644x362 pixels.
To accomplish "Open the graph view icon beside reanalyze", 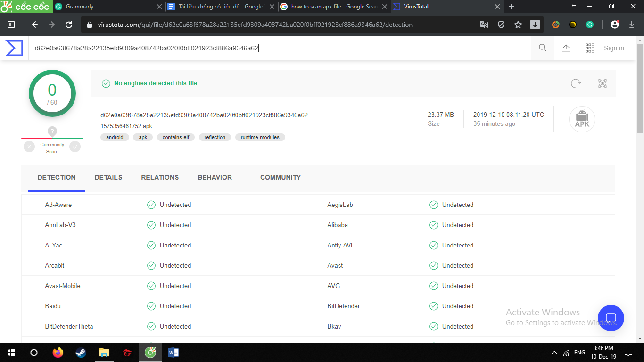I will pos(603,83).
